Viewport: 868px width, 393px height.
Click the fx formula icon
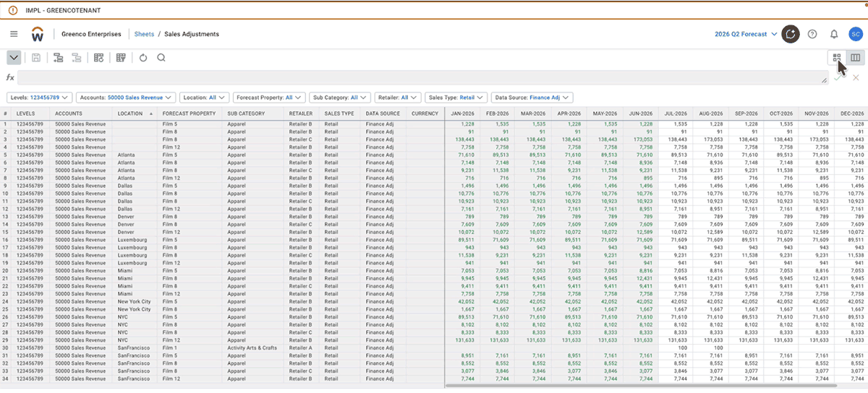10,77
